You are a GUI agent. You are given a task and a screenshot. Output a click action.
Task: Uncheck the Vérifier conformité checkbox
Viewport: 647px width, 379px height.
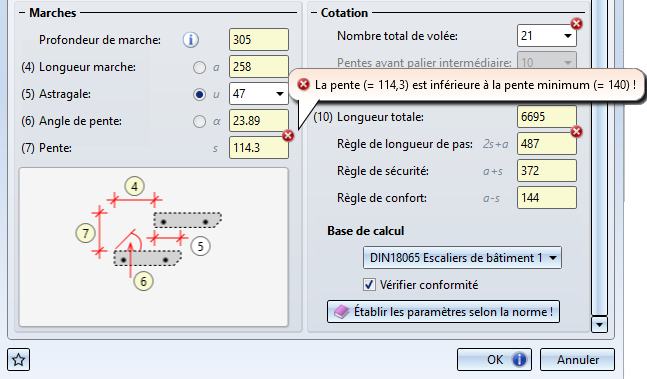pos(369,285)
